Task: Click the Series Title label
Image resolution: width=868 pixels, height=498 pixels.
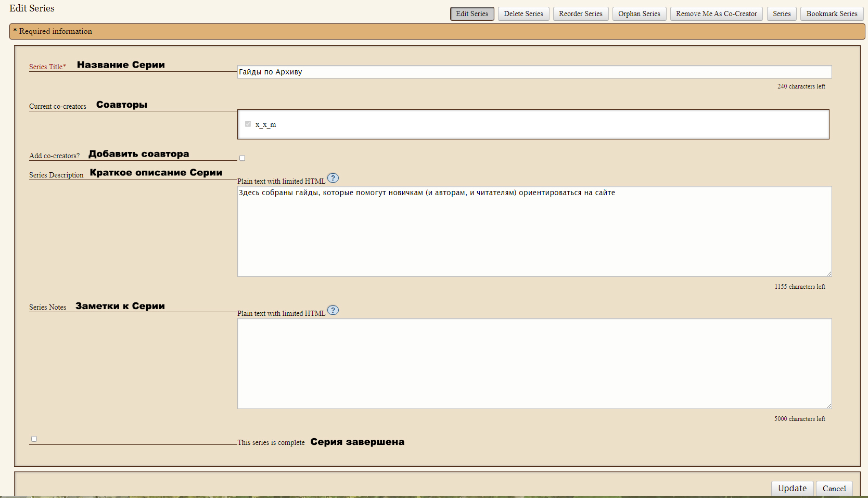Action: [x=47, y=67]
